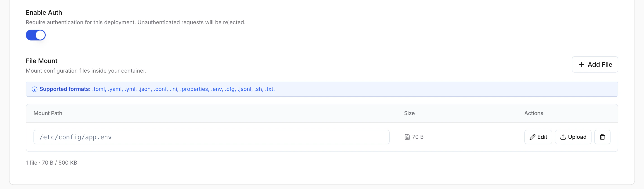Select the 70 B size value
The image size is (644, 189).
tap(418, 137)
